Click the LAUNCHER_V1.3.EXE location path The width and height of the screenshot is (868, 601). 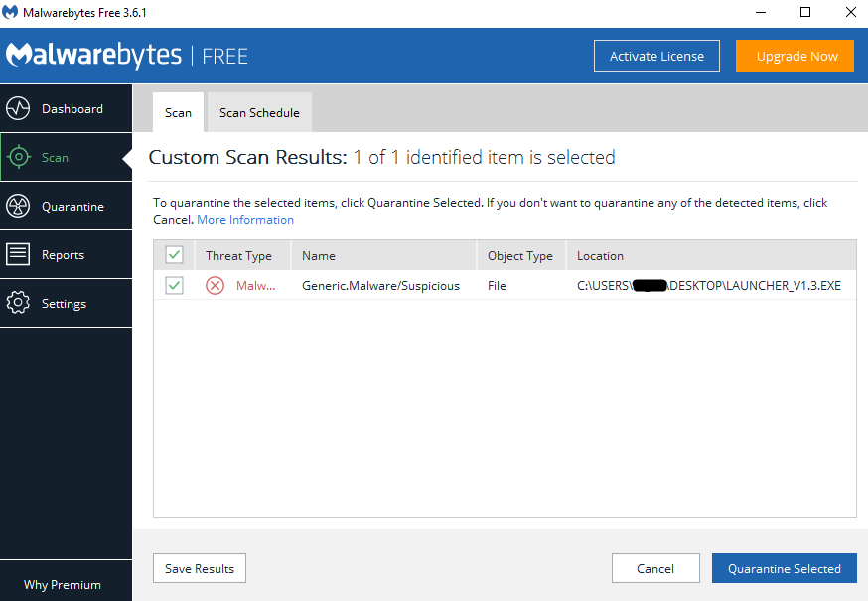[709, 286]
